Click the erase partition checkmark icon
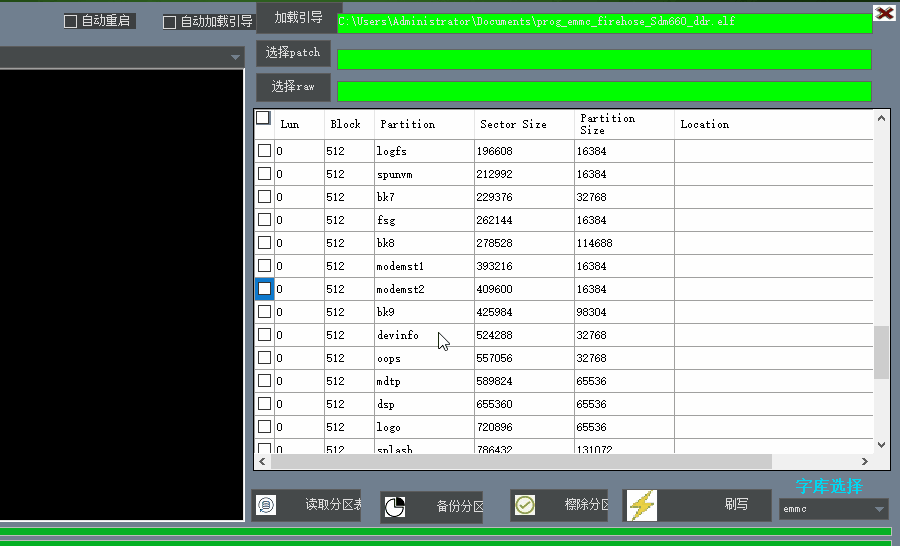Screen dimensions: 900x546 pyautogui.click(x=525, y=505)
